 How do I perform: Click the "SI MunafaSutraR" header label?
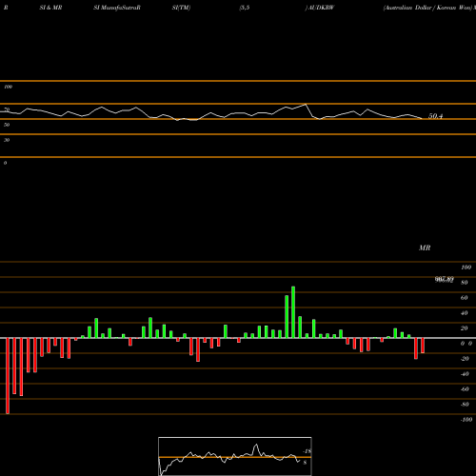(x=117, y=8)
